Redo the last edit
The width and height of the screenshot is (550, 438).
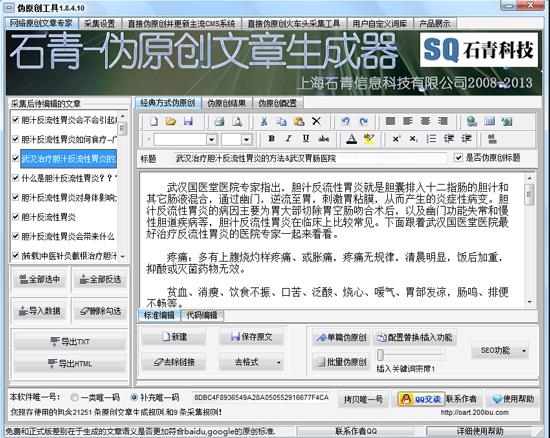[x=363, y=122]
